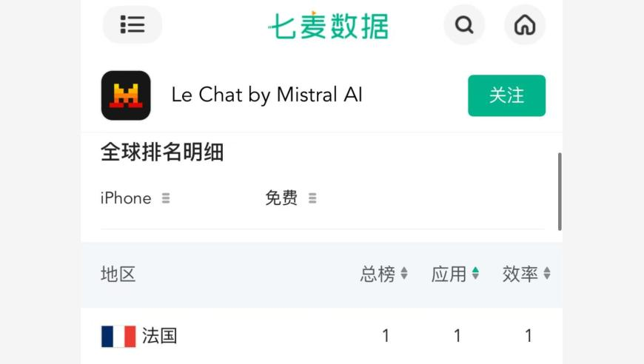The image size is (644, 364).
Task: Tap the Le Chat app icon
Action: (126, 95)
